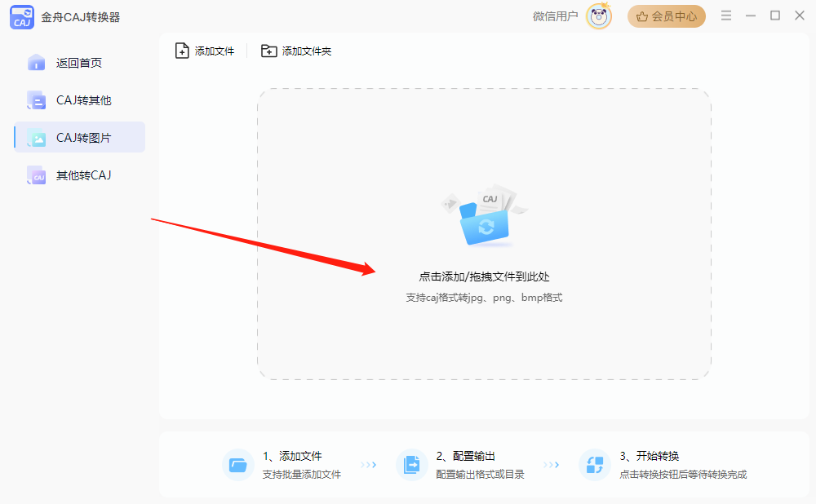Click the 其他转CAJ file icon
The height and width of the screenshot is (504, 816).
pos(36,175)
